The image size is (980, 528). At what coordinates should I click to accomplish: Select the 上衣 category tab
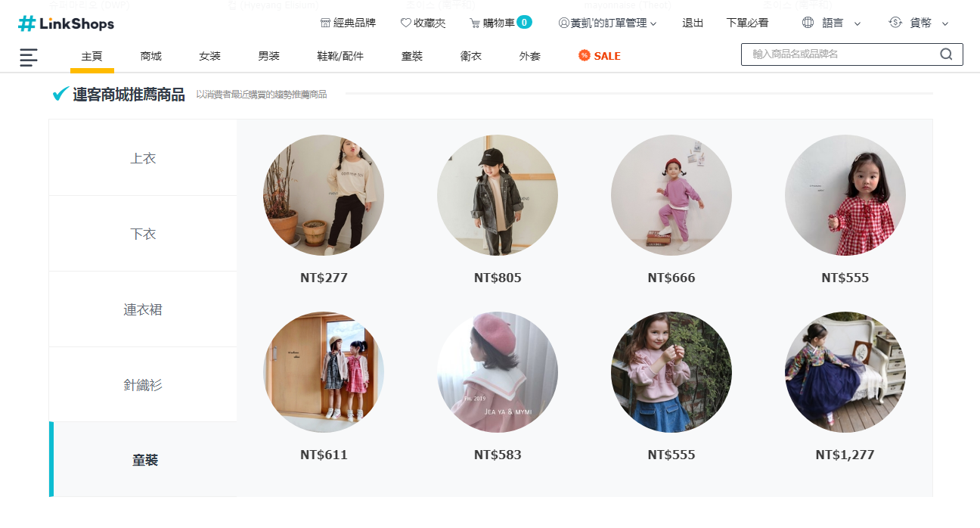[143, 158]
